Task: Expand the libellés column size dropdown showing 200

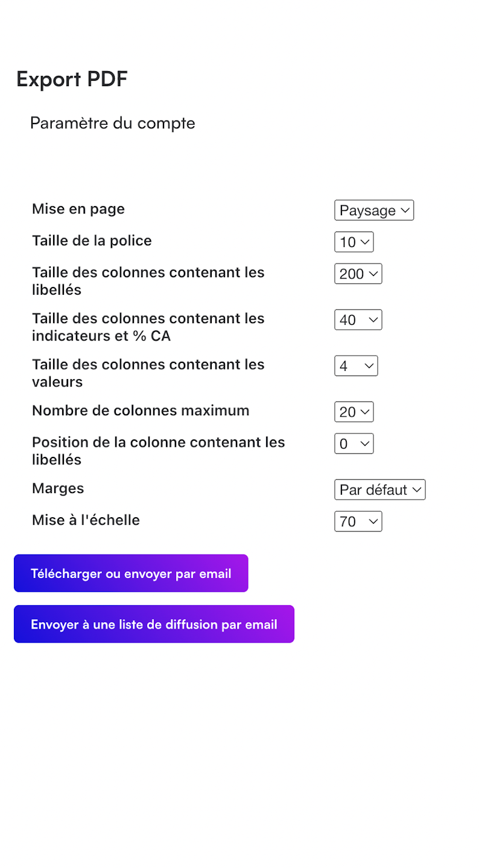Action: pyautogui.click(x=358, y=274)
